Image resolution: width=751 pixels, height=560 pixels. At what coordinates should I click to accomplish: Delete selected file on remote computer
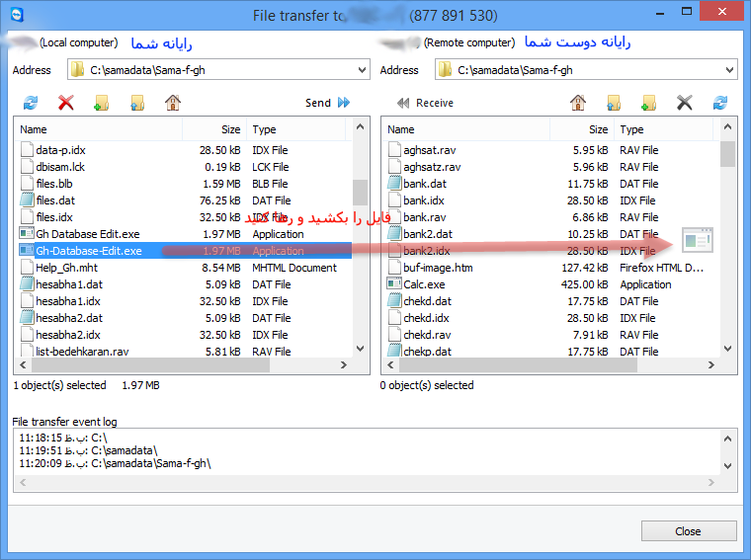point(685,103)
